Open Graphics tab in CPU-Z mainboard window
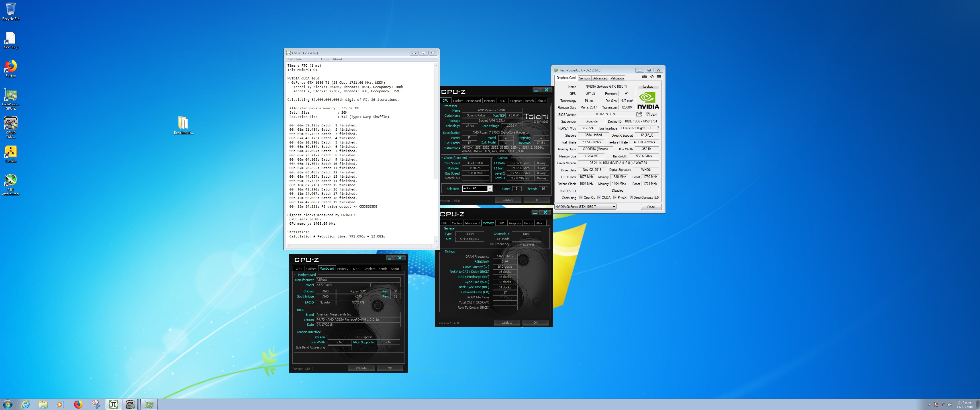Image resolution: width=980 pixels, height=410 pixels. (x=369, y=269)
